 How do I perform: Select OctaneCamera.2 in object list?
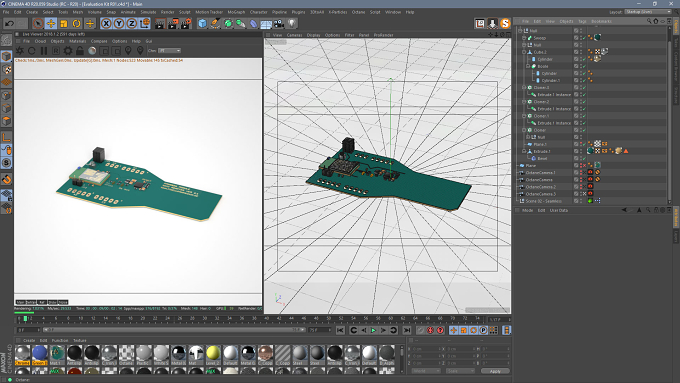click(x=540, y=187)
